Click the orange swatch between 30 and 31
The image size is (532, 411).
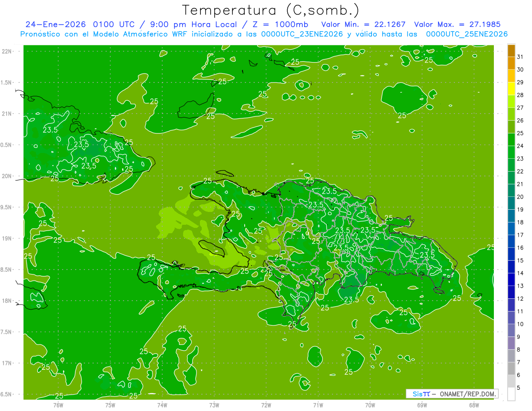tap(512, 63)
